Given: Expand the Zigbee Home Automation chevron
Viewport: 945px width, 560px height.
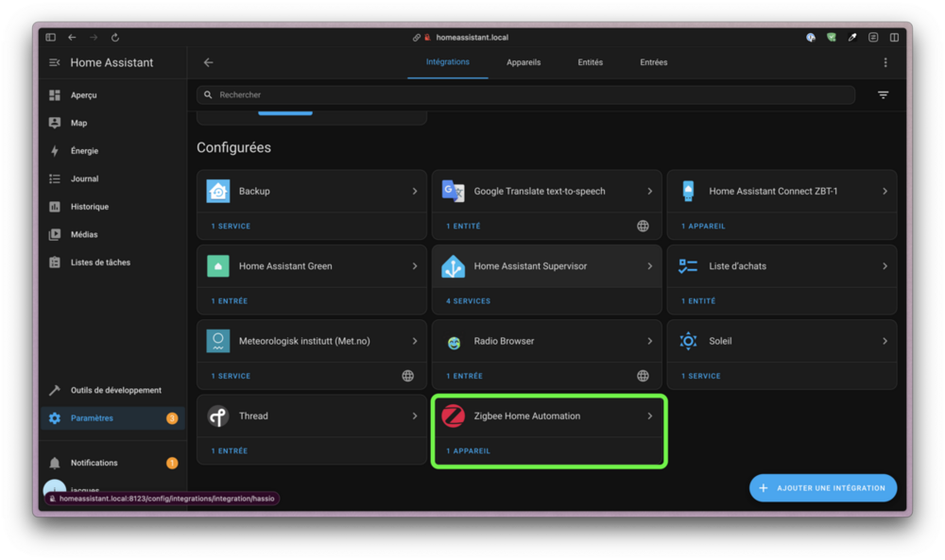Looking at the screenshot, I should 650,416.
